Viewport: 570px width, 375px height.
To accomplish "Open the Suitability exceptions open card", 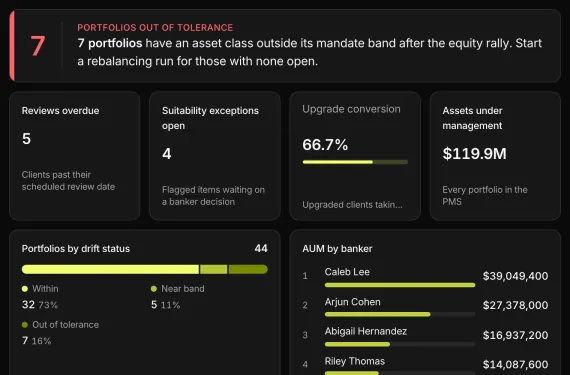I will point(214,156).
